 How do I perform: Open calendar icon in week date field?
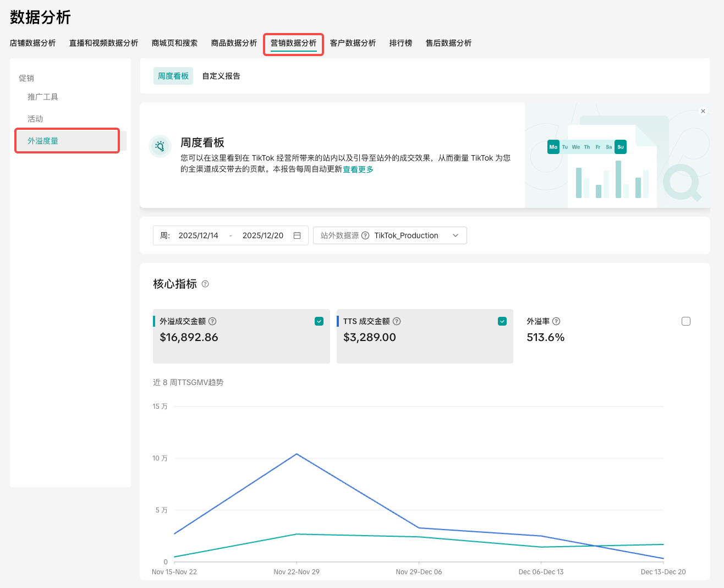point(297,235)
